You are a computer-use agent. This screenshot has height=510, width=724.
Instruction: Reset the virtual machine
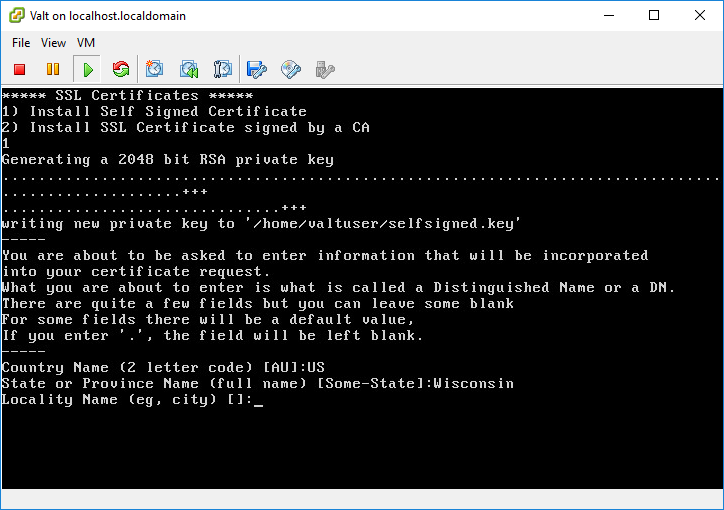pos(121,69)
